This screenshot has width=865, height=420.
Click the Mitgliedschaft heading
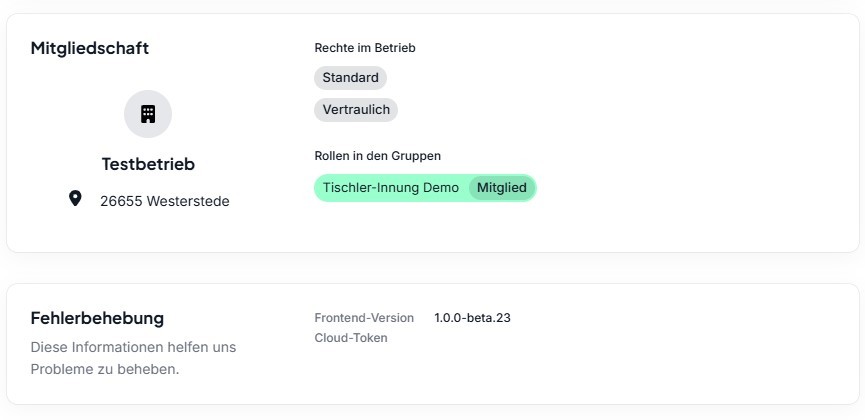[x=89, y=48]
